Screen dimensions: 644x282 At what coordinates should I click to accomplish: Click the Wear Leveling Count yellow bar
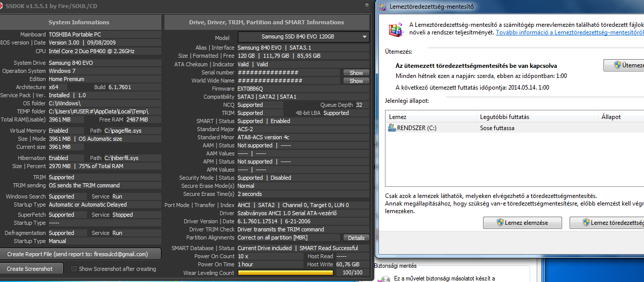click(x=285, y=273)
